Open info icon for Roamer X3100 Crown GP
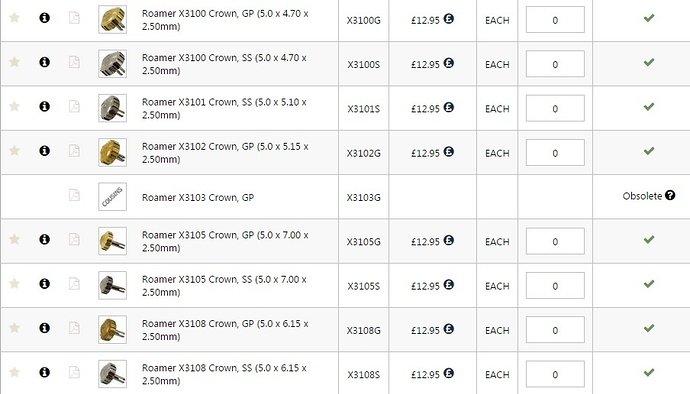 pos(44,18)
